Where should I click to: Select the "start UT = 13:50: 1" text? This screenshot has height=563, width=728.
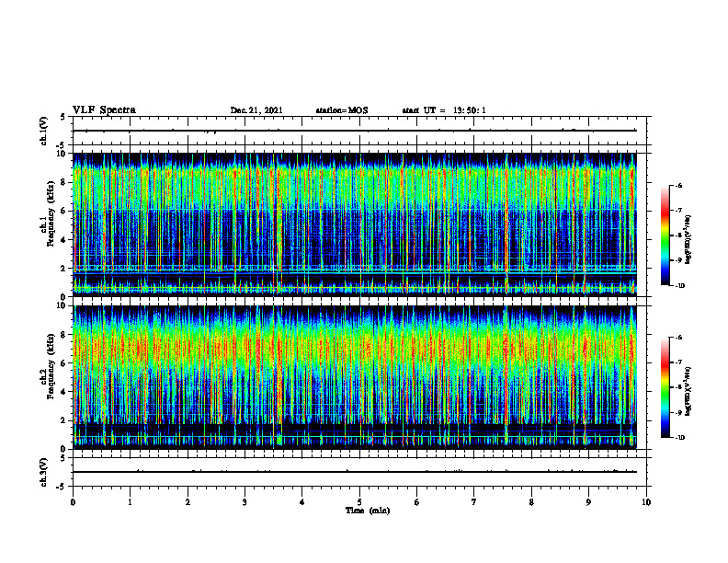(x=444, y=110)
